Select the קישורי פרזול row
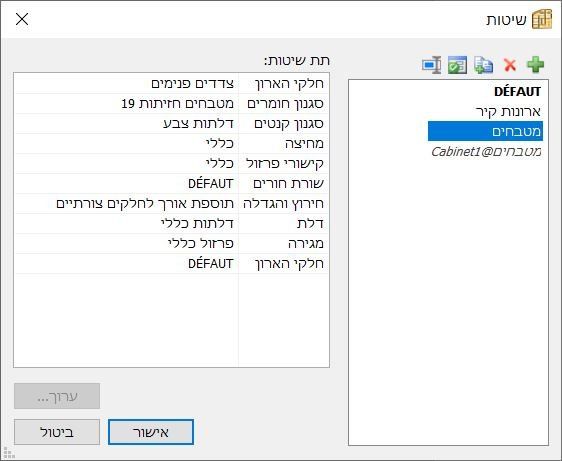This screenshot has height=461, width=562. tap(172, 164)
